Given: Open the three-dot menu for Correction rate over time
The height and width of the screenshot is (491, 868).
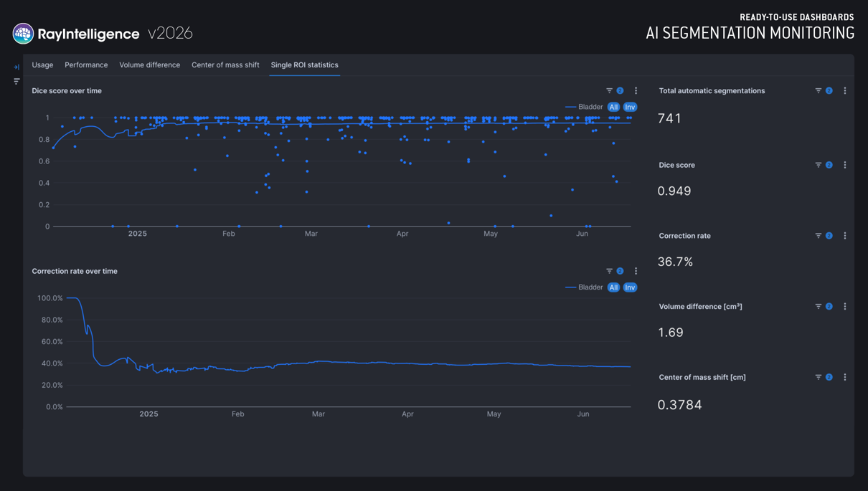Looking at the screenshot, I should click(x=636, y=272).
